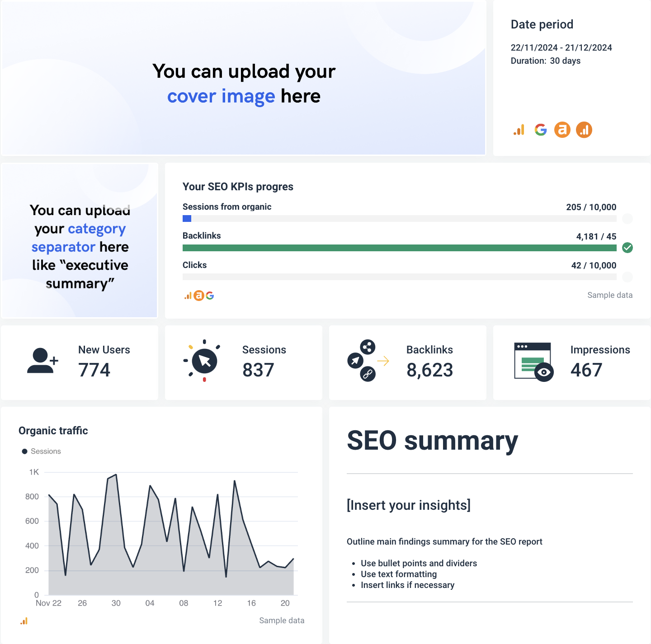Click the green checkmark beside Backlinks progress
This screenshot has height=644, width=651.
click(x=627, y=248)
